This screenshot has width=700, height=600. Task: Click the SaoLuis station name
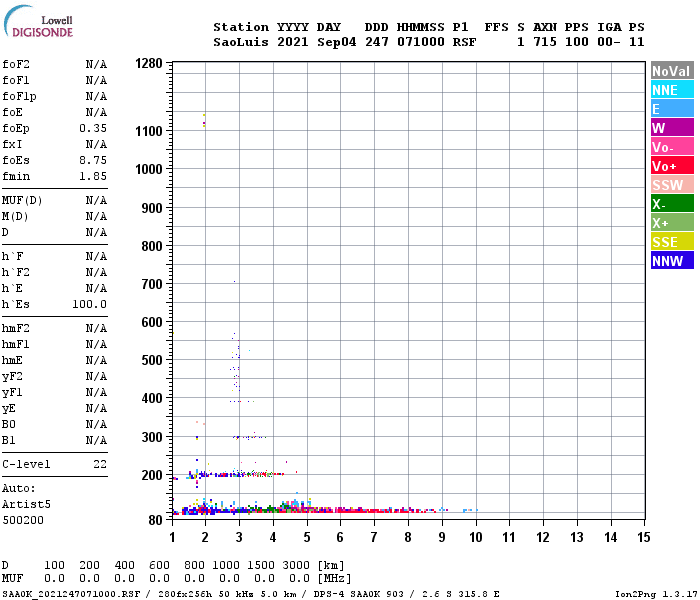241,42
